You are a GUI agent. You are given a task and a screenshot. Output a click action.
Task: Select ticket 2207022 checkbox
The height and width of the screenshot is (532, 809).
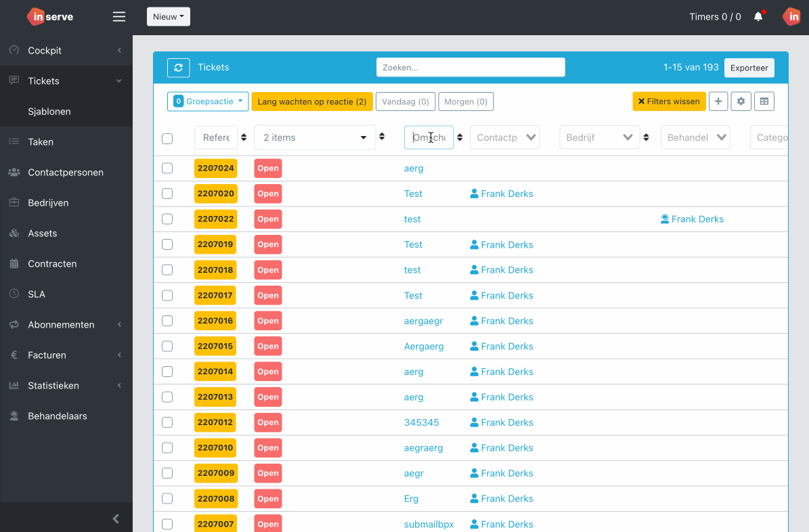(167, 219)
